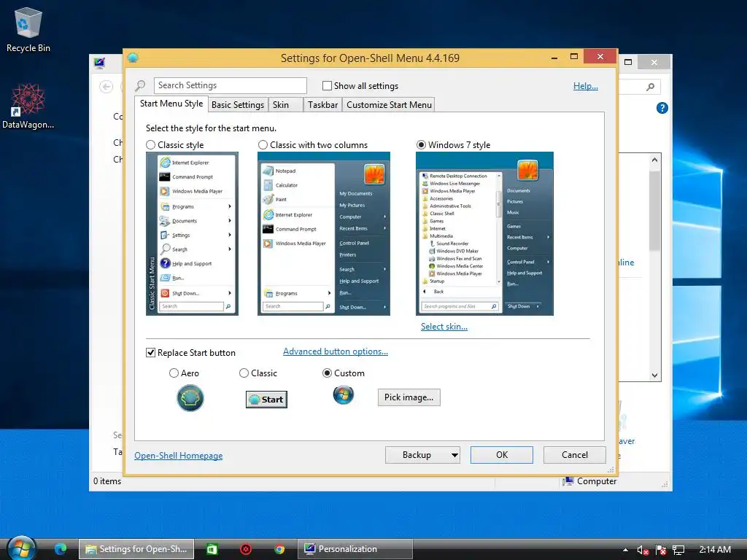Open the Advanced button options... link
The width and height of the screenshot is (747, 560).
click(x=336, y=351)
